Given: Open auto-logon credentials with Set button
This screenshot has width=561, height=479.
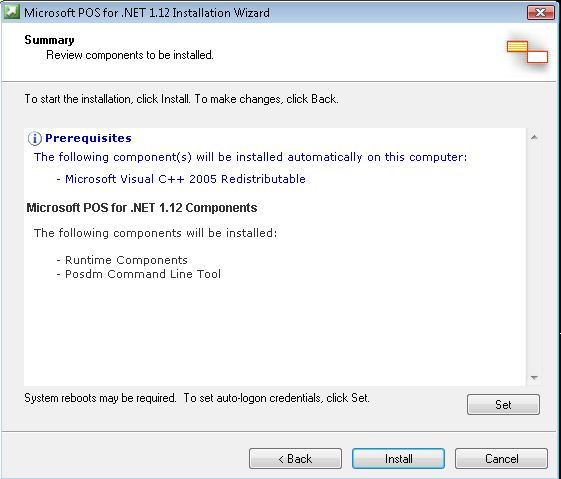Looking at the screenshot, I should click(x=503, y=405).
